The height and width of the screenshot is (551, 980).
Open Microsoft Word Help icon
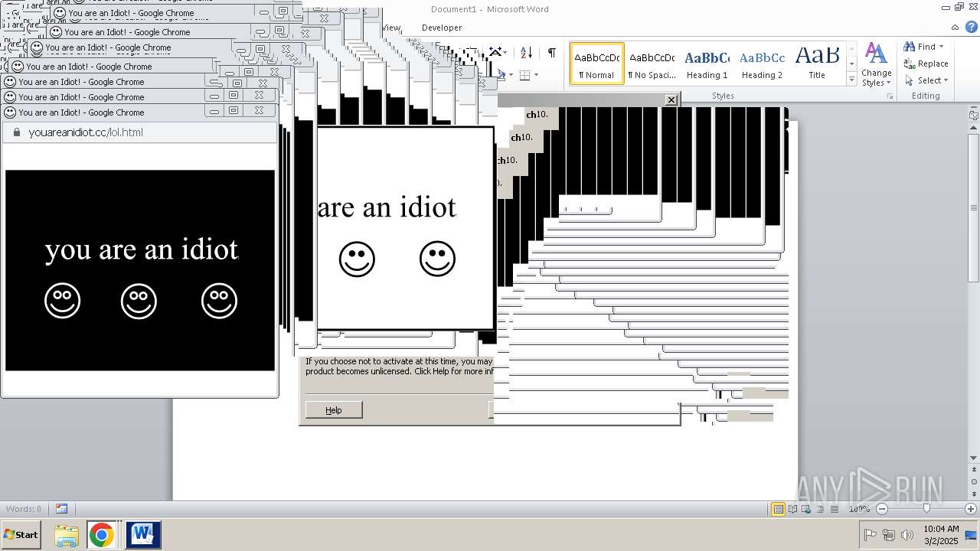click(x=972, y=27)
